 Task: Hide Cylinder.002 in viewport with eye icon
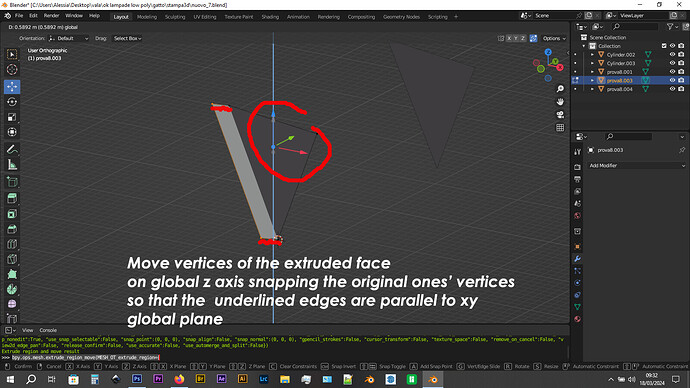672,55
